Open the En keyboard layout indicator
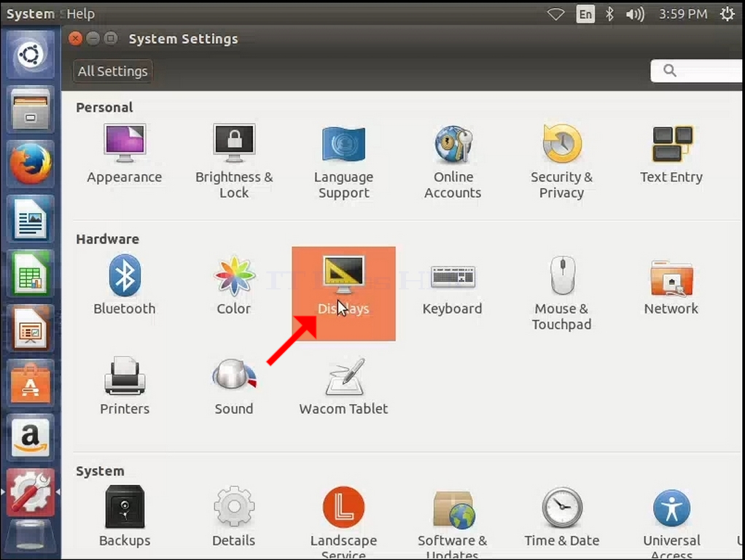This screenshot has height=560, width=745. click(585, 15)
